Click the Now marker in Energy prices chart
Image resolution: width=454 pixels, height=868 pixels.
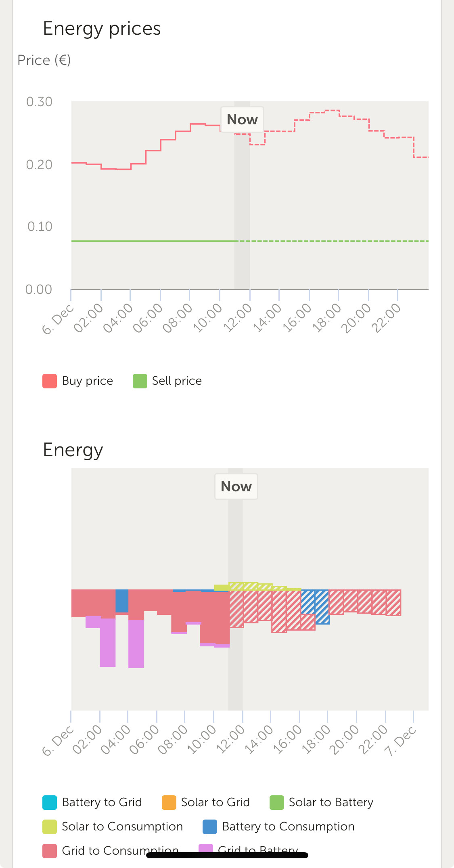[242, 120]
